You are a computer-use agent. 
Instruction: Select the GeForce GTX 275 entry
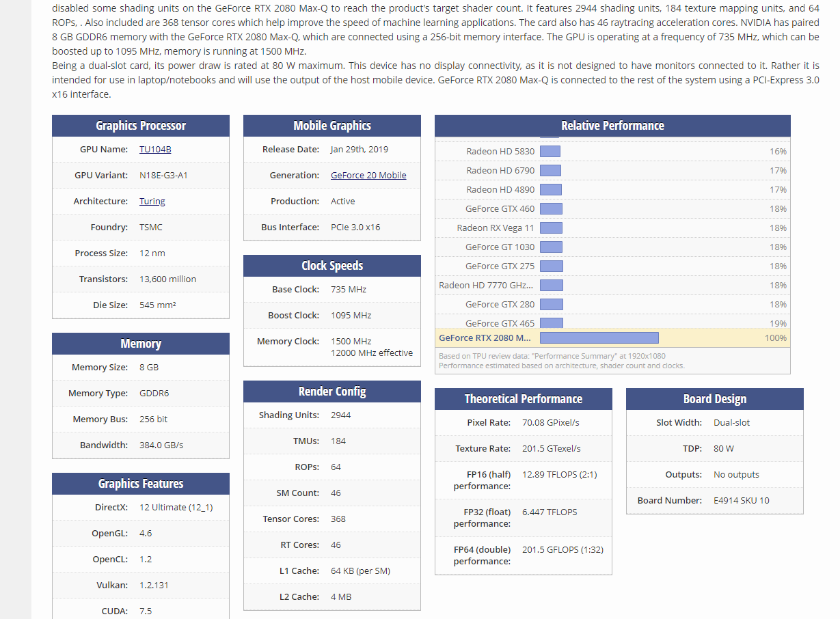pyautogui.click(x=500, y=266)
